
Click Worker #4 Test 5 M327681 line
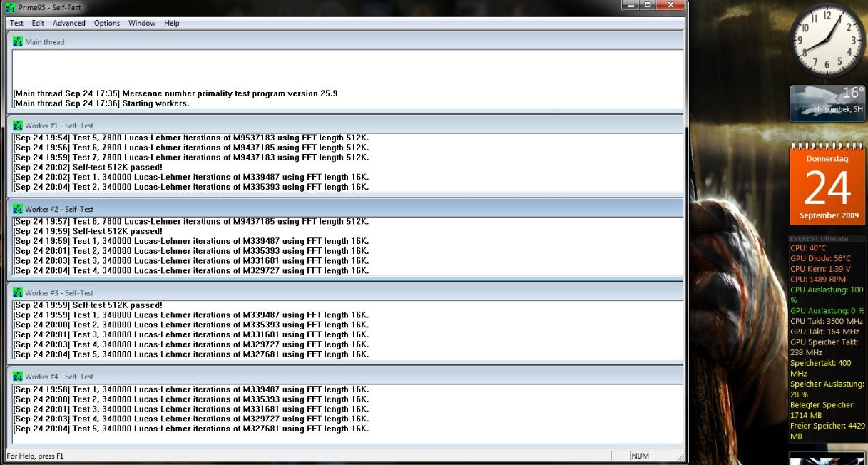(191, 429)
